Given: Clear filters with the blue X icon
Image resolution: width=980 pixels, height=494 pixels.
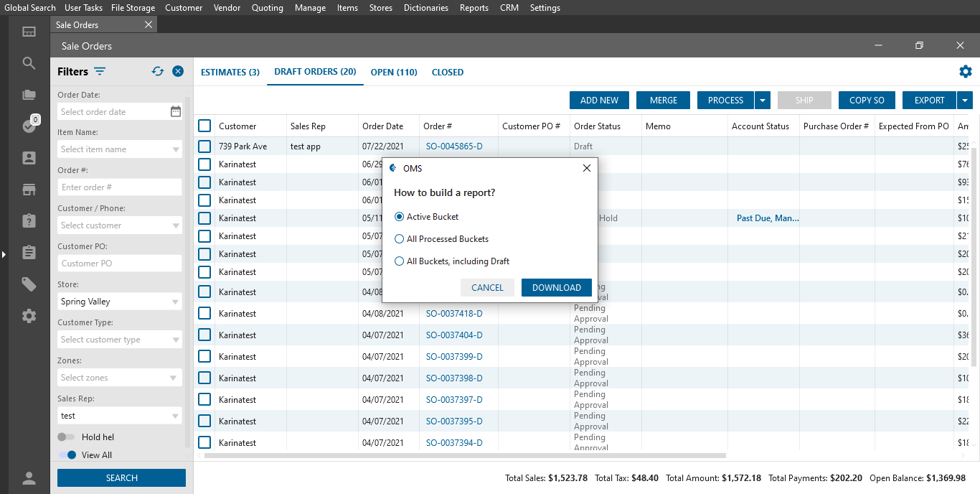Looking at the screenshot, I should pos(178,71).
